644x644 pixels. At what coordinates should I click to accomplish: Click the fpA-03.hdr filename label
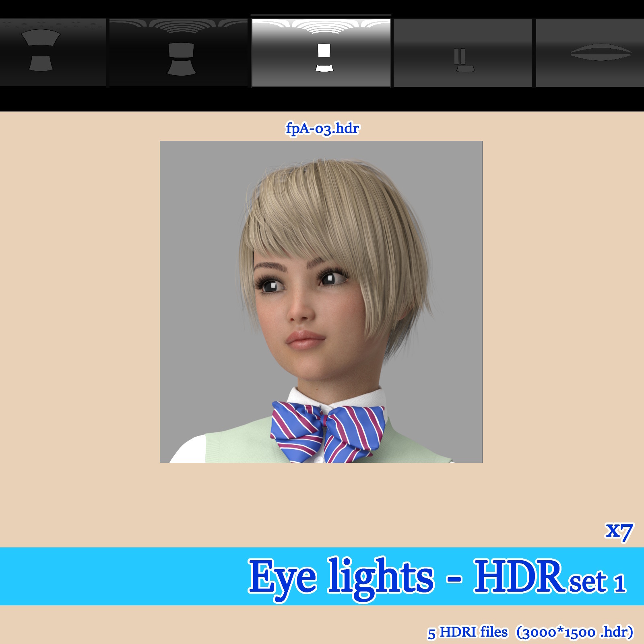coord(322,129)
